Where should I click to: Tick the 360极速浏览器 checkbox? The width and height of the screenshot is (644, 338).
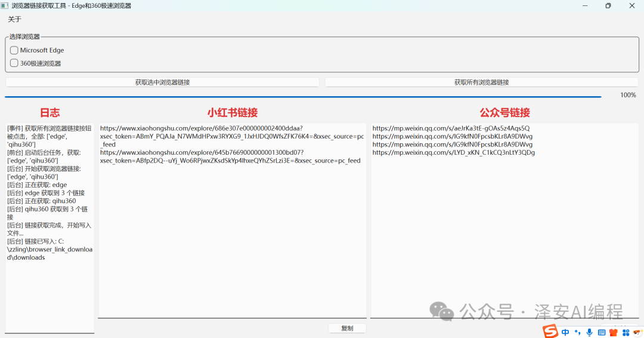pyautogui.click(x=14, y=63)
